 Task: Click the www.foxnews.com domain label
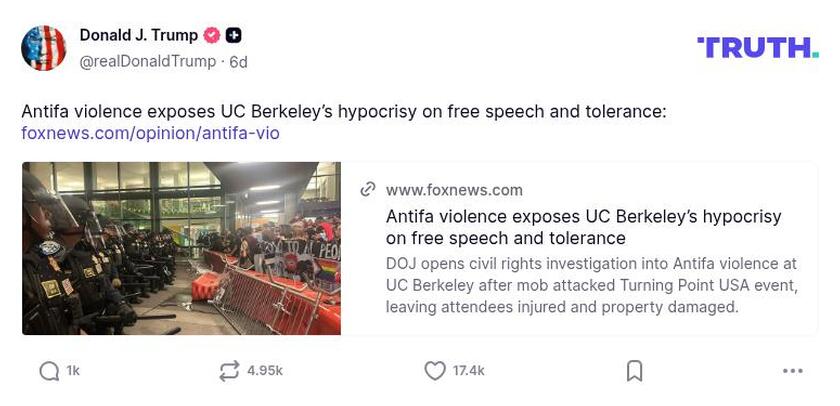pos(454,190)
